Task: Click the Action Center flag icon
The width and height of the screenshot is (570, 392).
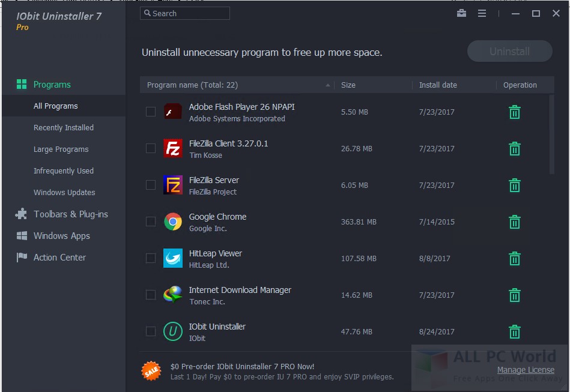Action: tap(22, 257)
